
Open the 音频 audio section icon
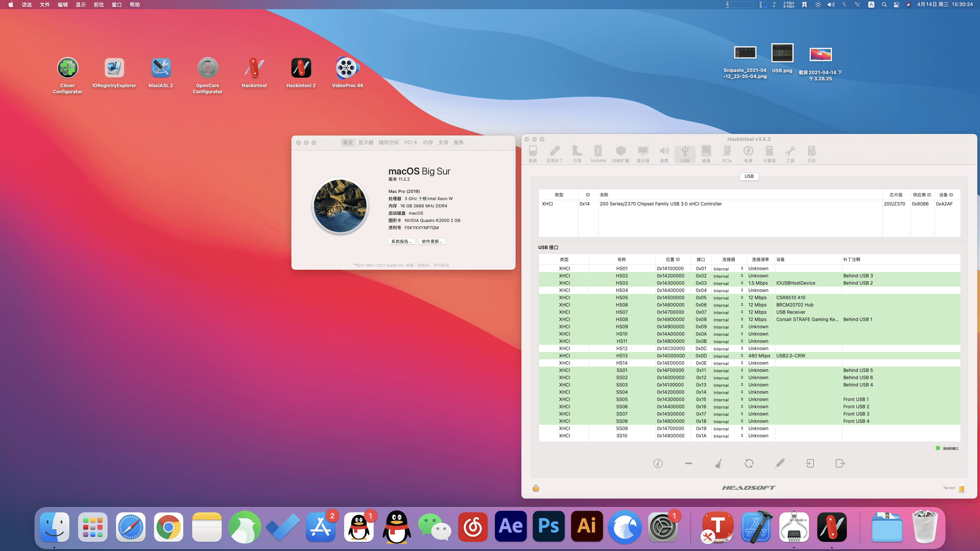pos(664,154)
